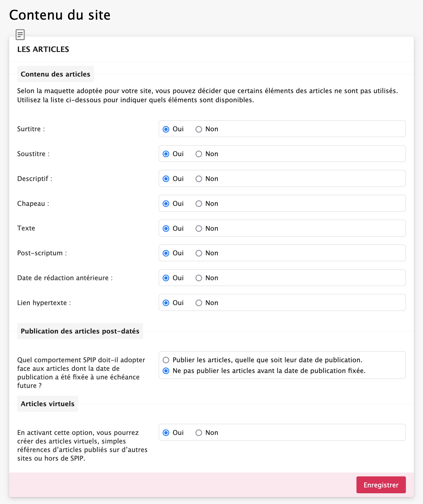Image resolution: width=423 pixels, height=504 pixels.
Task: Select publish articles regardless of date
Action: 166,360
